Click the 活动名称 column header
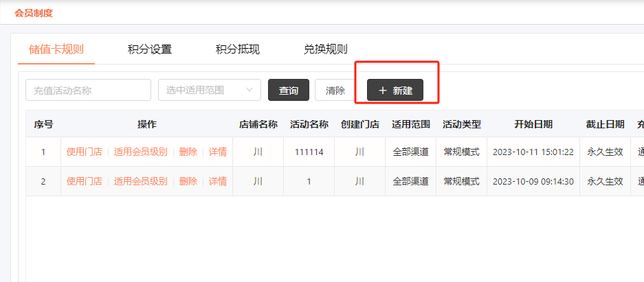Image resolution: width=644 pixels, height=282 pixels. (x=309, y=125)
